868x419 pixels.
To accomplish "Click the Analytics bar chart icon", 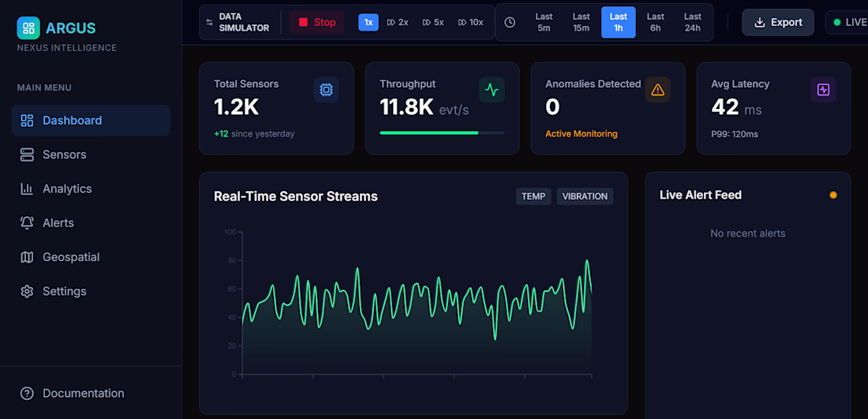I will tap(27, 189).
